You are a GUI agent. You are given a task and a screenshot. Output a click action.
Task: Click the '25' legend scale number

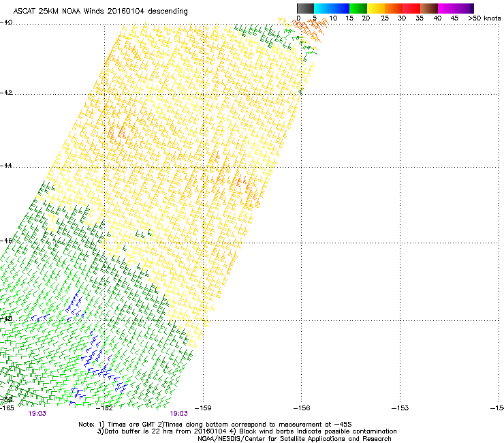point(385,18)
